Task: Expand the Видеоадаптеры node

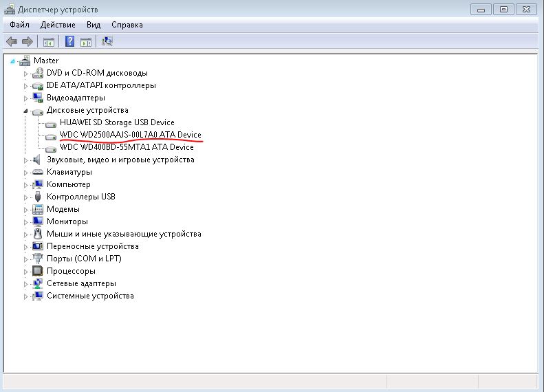Action: pyautogui.click(x=25, y=98)
